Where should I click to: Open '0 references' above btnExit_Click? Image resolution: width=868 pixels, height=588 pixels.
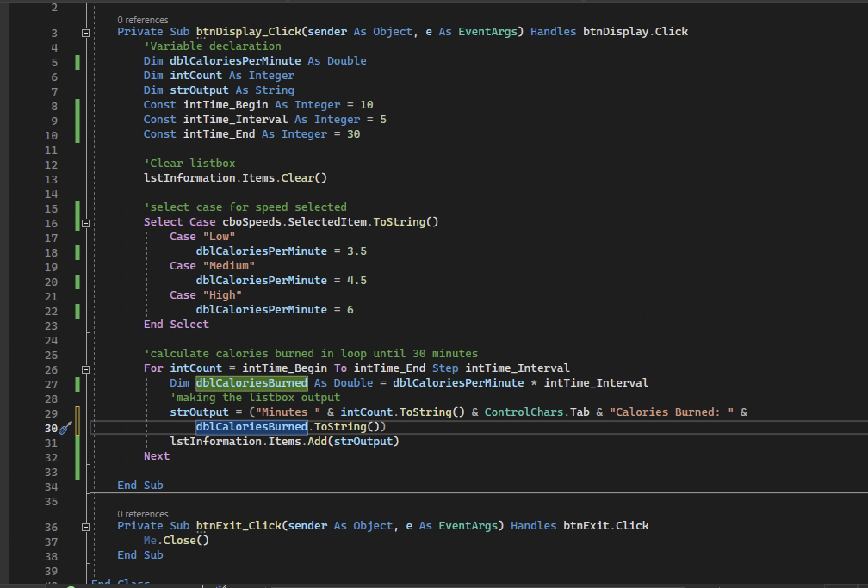pos(143,514)
